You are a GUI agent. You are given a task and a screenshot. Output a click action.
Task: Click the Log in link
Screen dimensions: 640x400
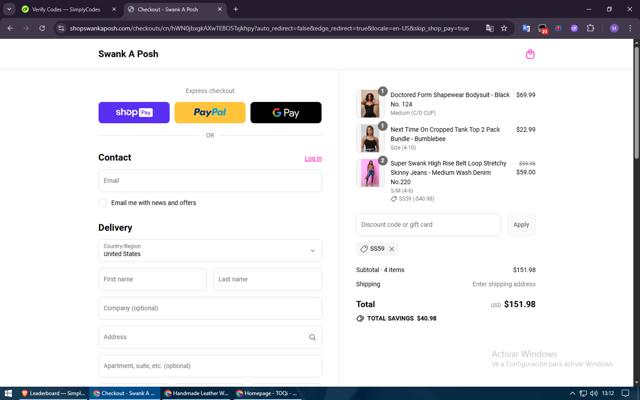[313, 158]
